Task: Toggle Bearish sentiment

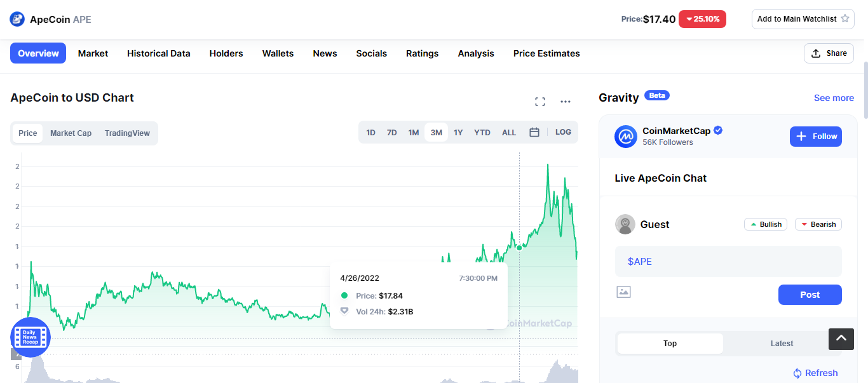Action: [818, 224]
